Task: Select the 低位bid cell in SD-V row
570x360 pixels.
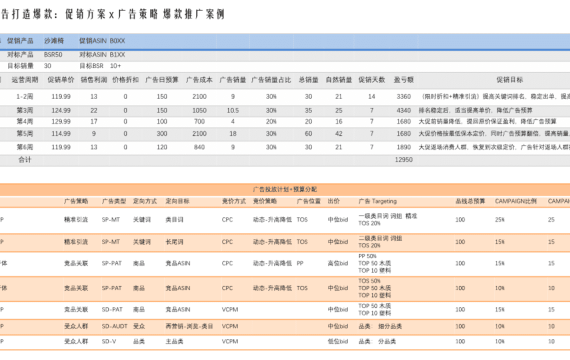Action: (x=338, y=341)
